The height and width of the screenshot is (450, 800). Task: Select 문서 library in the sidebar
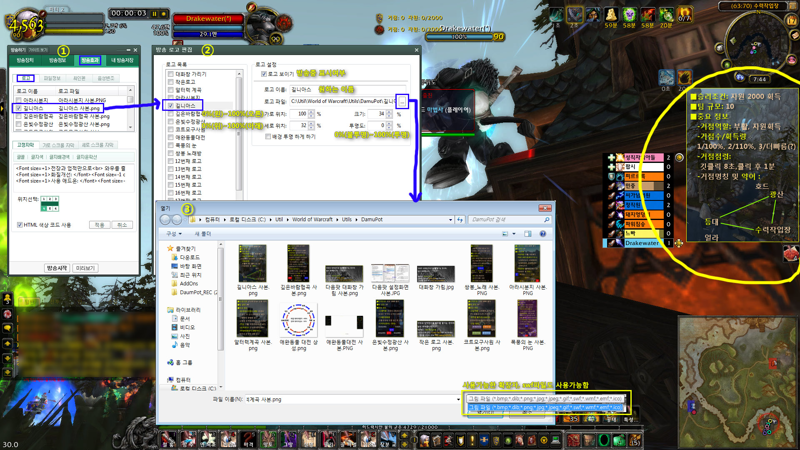183,318
